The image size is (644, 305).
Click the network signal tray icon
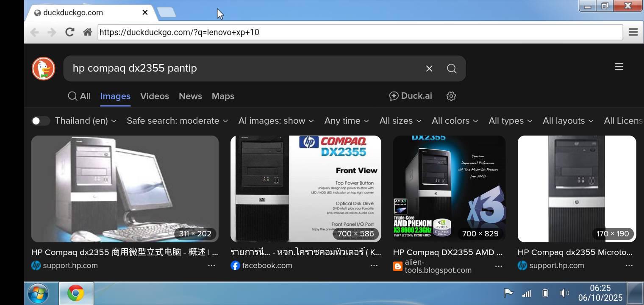click(527, 293)
